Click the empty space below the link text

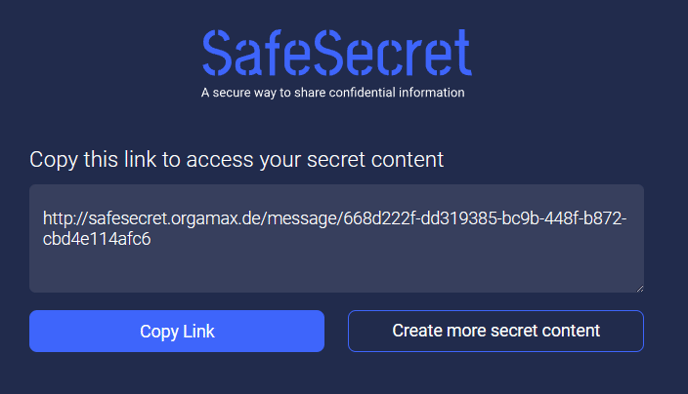(337, 270)
